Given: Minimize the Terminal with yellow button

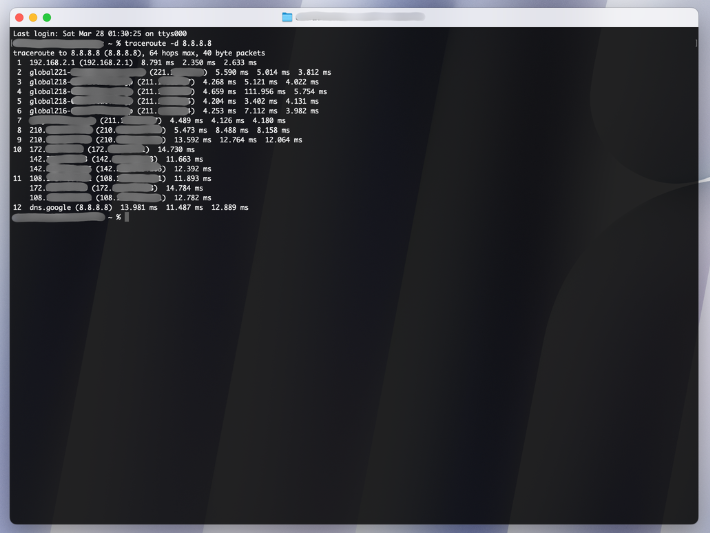Looking at the screenshot, I should point(33,17).
